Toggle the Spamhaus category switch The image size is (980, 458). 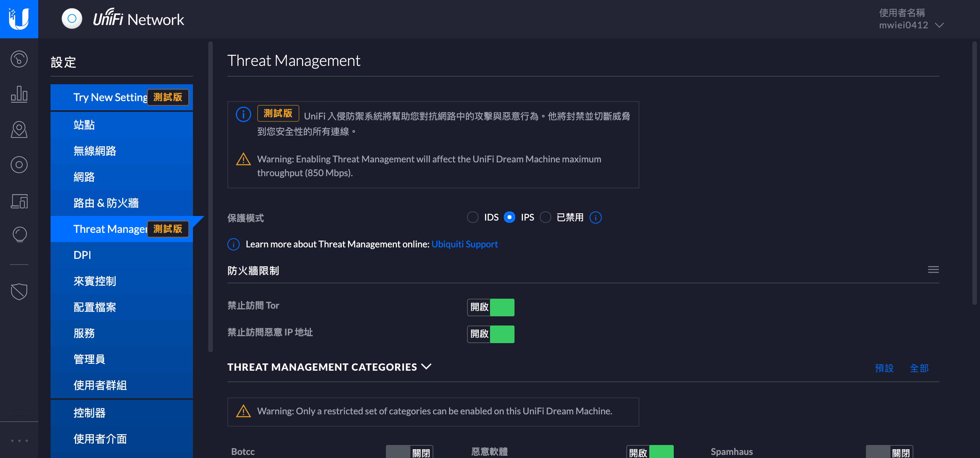(x=890, y=452)
